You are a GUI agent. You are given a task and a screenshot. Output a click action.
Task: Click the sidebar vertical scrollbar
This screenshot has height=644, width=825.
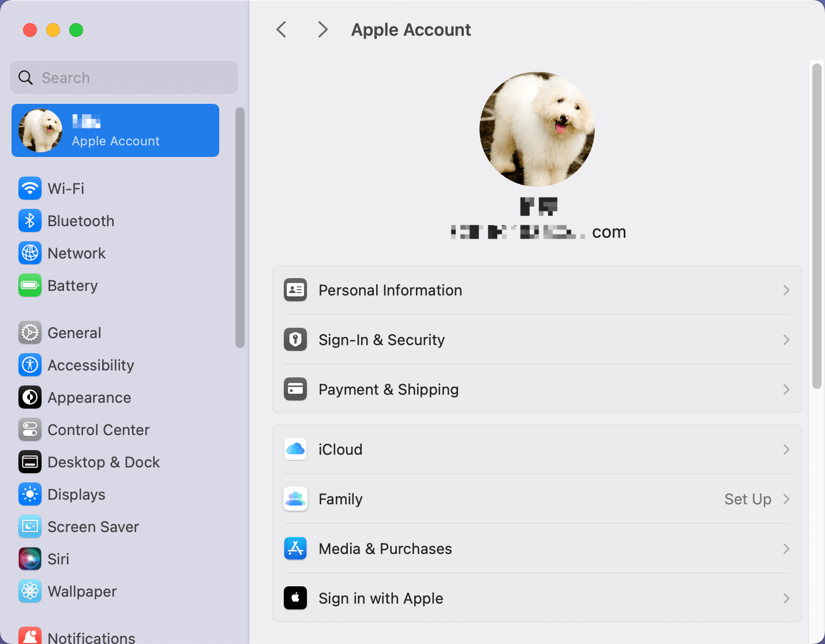[240, 227]
